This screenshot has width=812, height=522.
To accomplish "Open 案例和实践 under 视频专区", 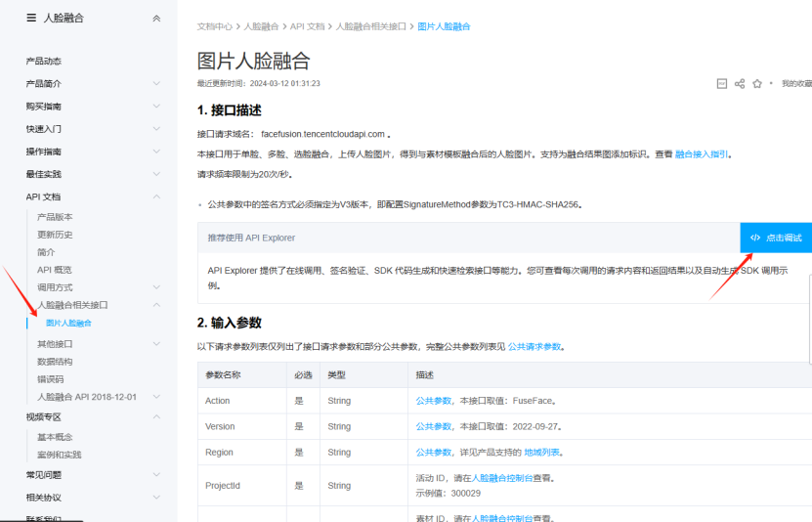I will pos(59,455).
